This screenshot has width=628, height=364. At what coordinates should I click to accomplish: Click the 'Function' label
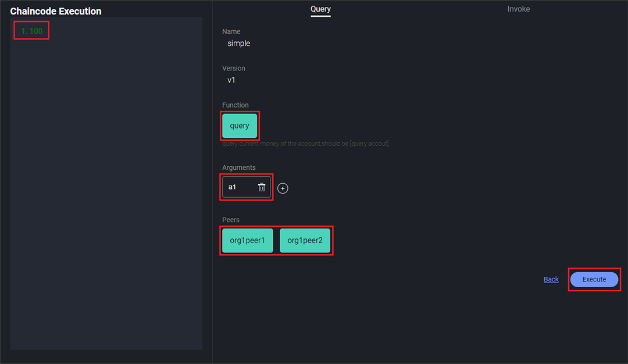tap(235, 105)
